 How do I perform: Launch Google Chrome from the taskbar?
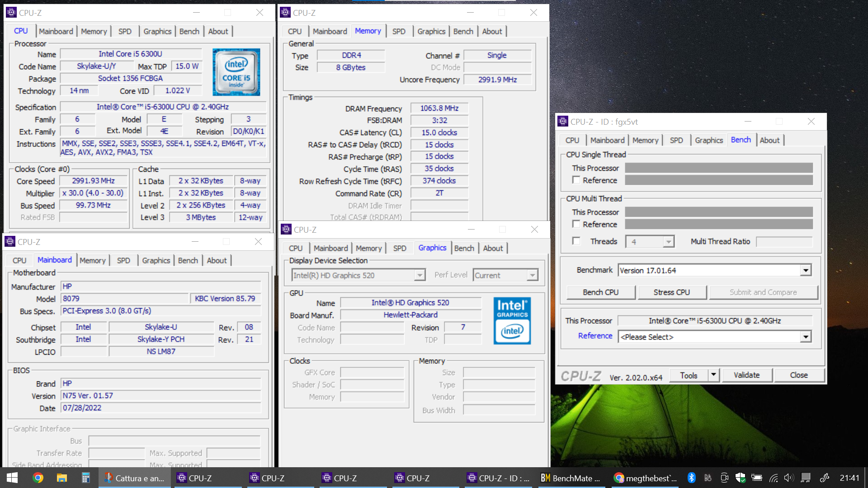[38, 478]
